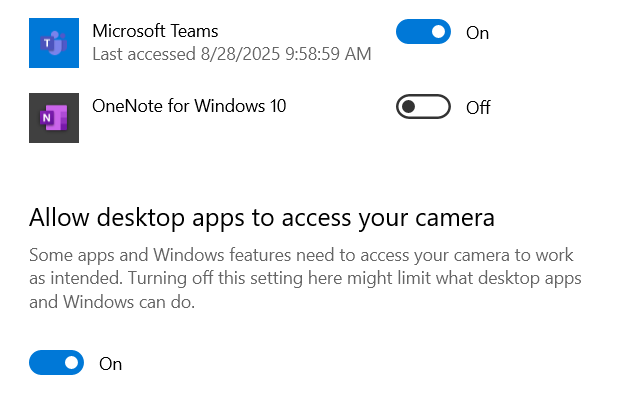Click the 8/28/2025 access date
Image resolution: width=618 pixels, height=395 pixels.
click(x=240, y=54)
